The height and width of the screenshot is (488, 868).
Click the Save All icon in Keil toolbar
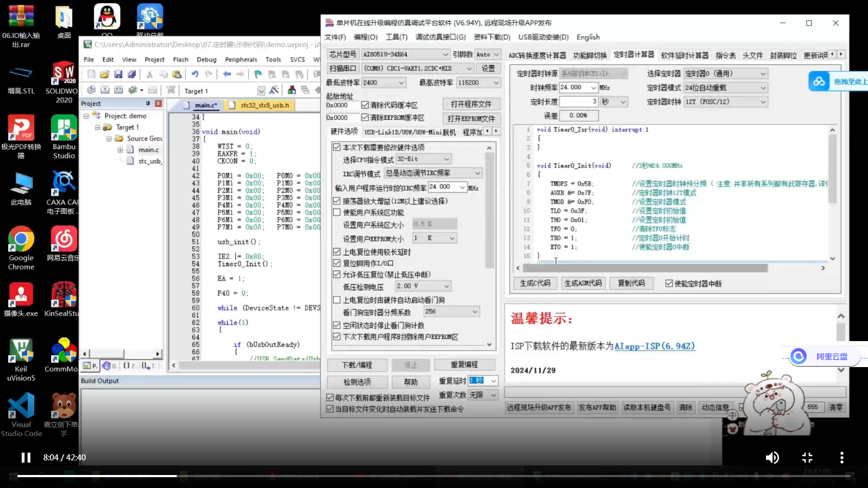click(x=131, y=74)
